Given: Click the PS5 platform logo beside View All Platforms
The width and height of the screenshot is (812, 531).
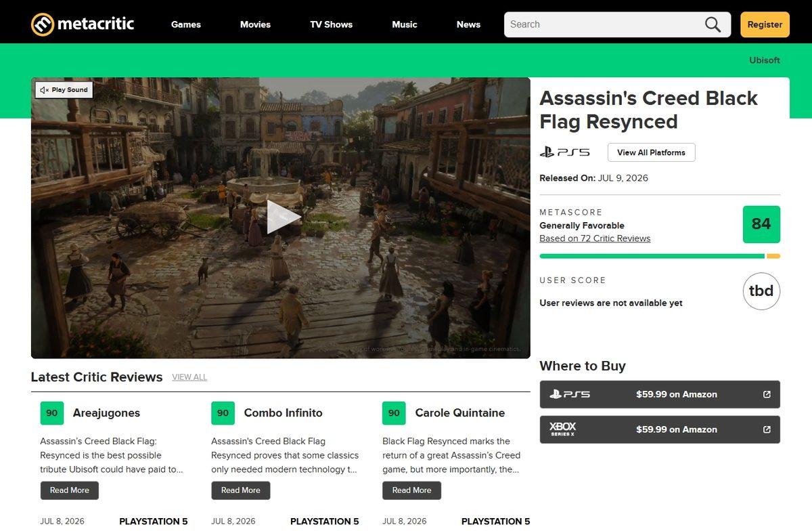Looking at the screenshot, I should coord(564,152).
